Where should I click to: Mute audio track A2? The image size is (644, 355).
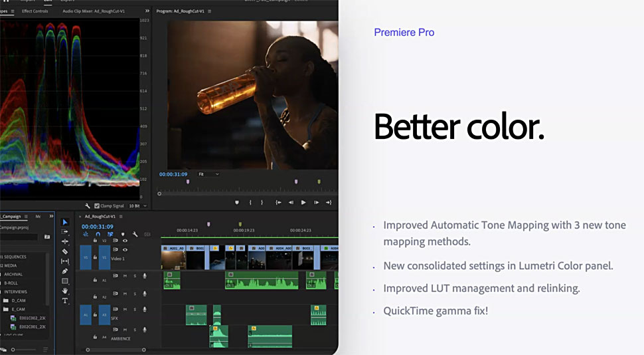[x=125, y=294]
